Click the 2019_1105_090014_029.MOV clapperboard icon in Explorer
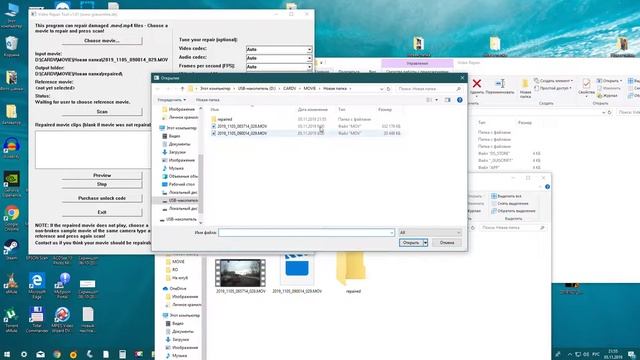640x360 pixels. [x=297, y=269]
